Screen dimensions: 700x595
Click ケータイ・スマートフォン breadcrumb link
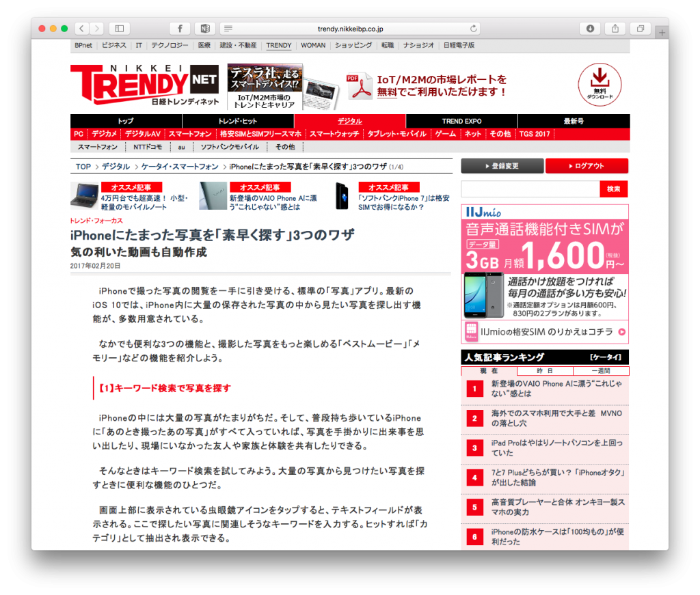point(180,167)
